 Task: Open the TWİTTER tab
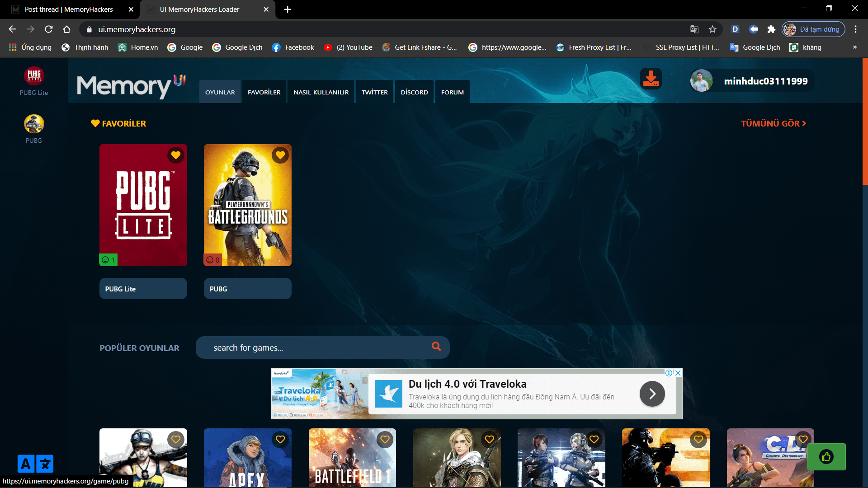coord(375,92)
